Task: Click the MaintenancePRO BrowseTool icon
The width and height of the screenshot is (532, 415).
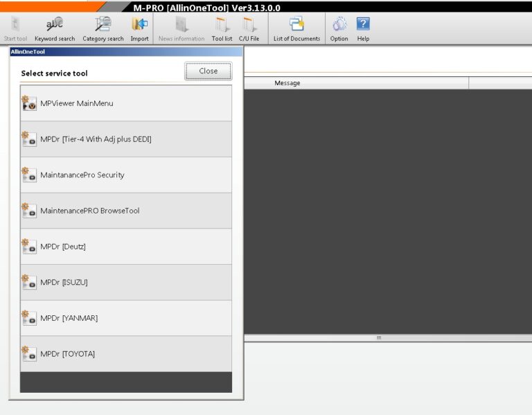Action: pyautogui.click(x=29, y=211)
